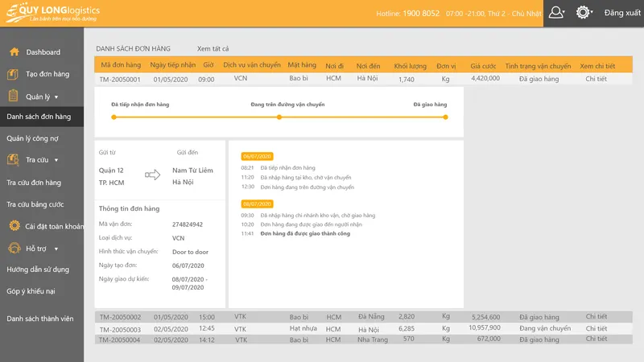Click the Đã tiếp nhận đơn hàng progress dot
The height and width of the screenshot is (362, 644).
coord(114,117)
